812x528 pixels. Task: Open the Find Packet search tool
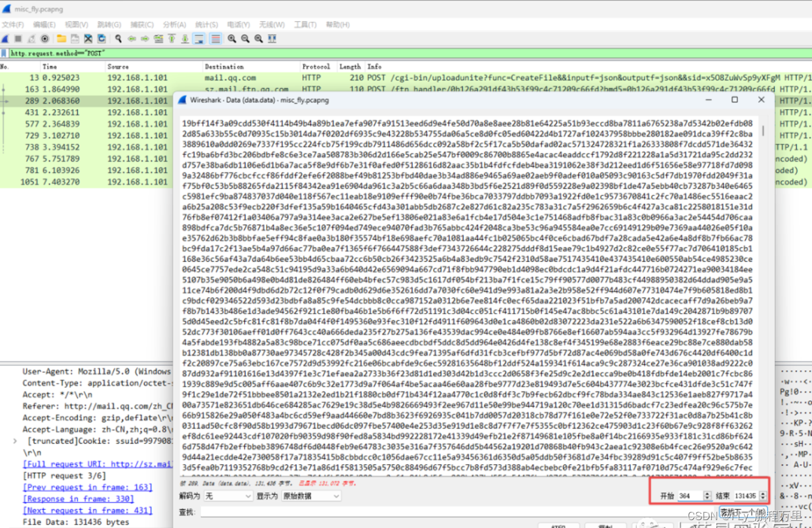tap(118, 38)
